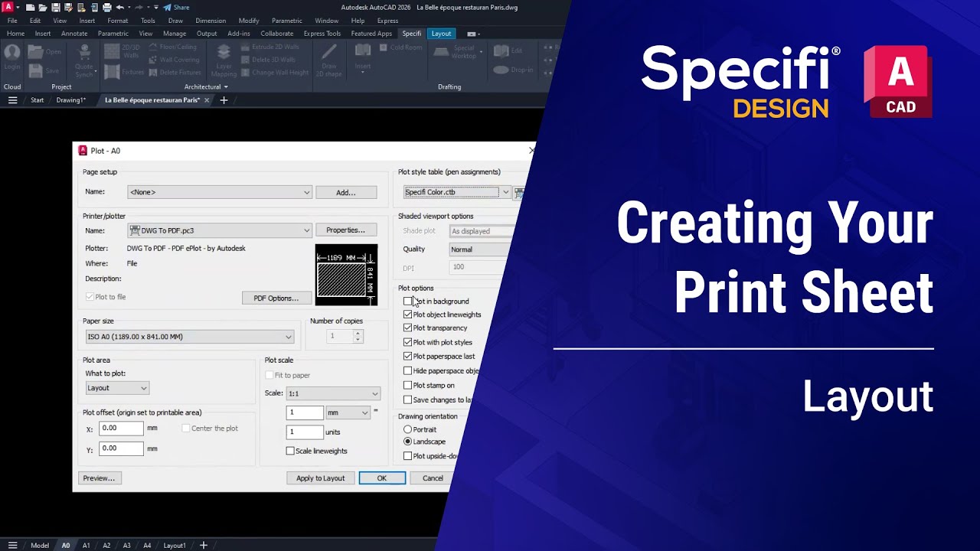
Task: Open the layout tabs hamburger menu at bottom
Action: coord(12,546)
